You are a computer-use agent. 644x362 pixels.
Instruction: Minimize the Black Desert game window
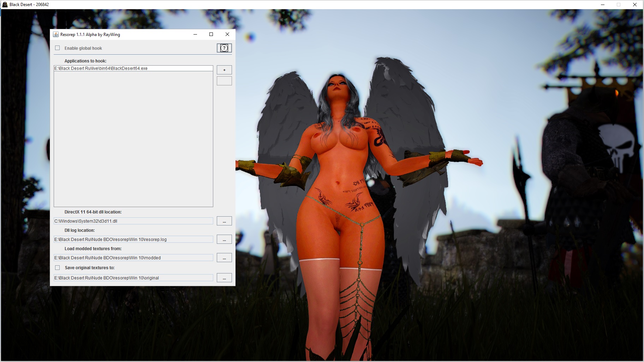(602, 5)
